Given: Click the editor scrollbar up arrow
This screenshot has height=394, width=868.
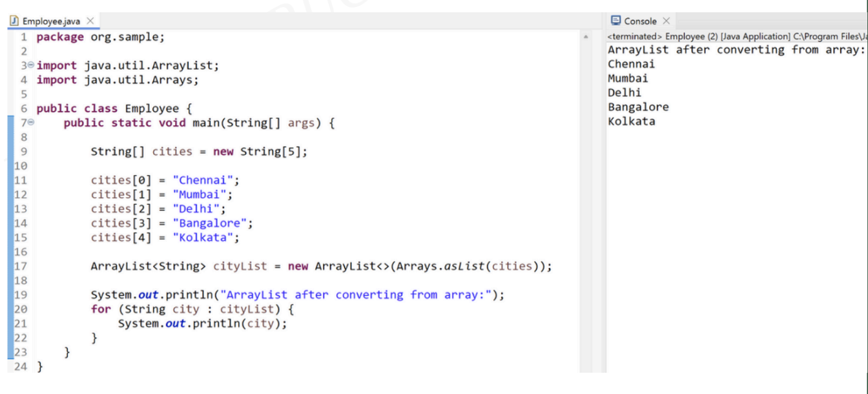Looking at the screenshot, I should [x=586, y=37].
